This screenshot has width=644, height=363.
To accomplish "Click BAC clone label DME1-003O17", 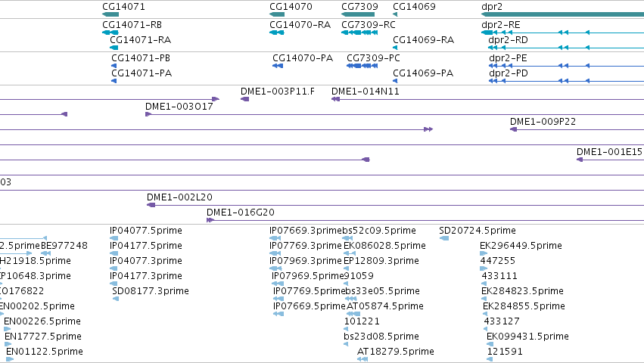I will pyautogui.click(x=179, y=107).
